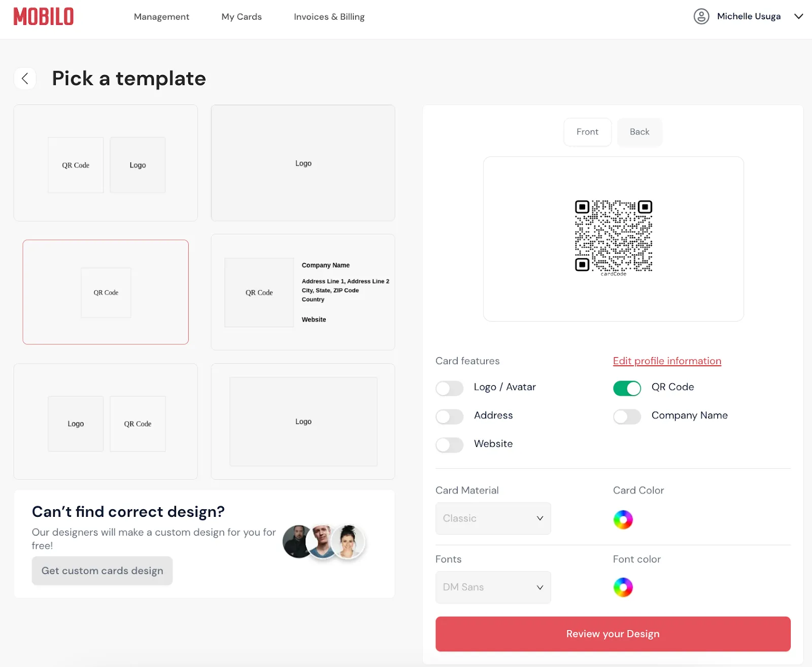The height and width of the screenshot is (667, 812).
Task: Click the back arrow beside Pick a template
Action: [25, 79]
